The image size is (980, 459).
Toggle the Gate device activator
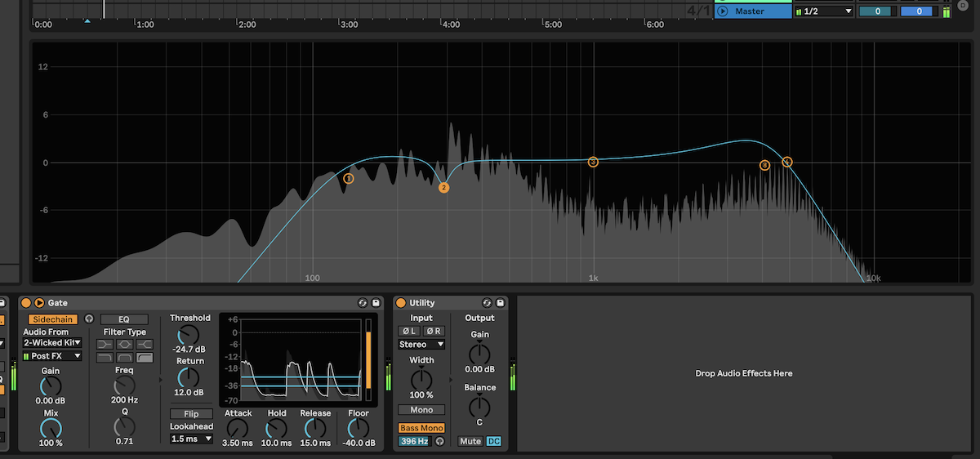pyautogui.click(x=26, y=303)
